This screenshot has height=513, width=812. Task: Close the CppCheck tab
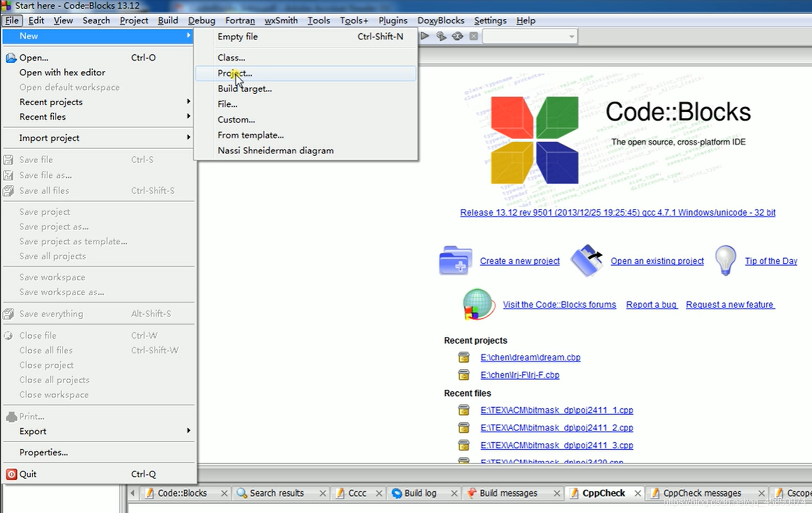[x=638, y=494]
